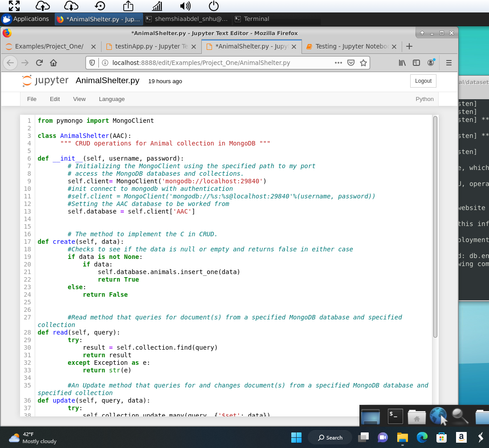Open the Firefox hamburger menu

(449, 63)
